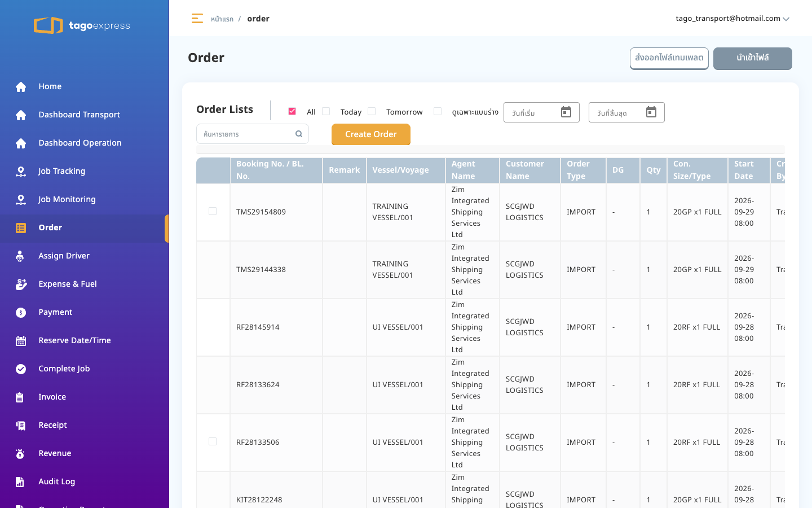Screen dimensions: 812x508
Task: Click the หน้าแรก breadcrumb link
Action: pos(222,19)
